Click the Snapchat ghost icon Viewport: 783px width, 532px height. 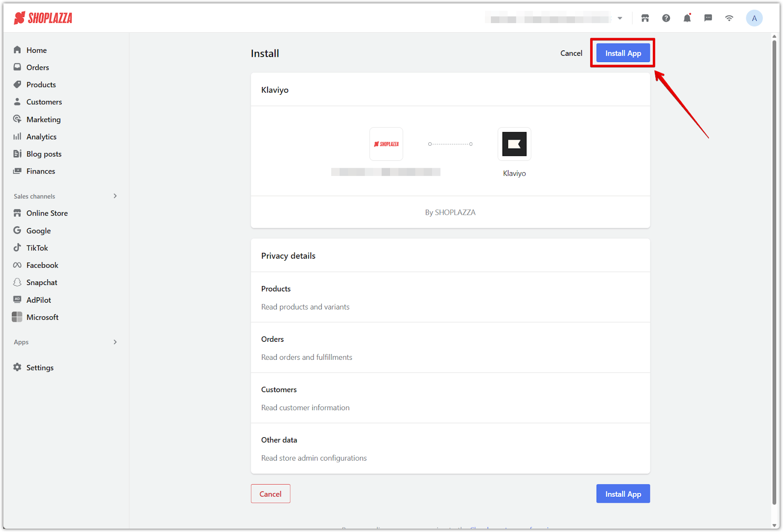(18, 282)
